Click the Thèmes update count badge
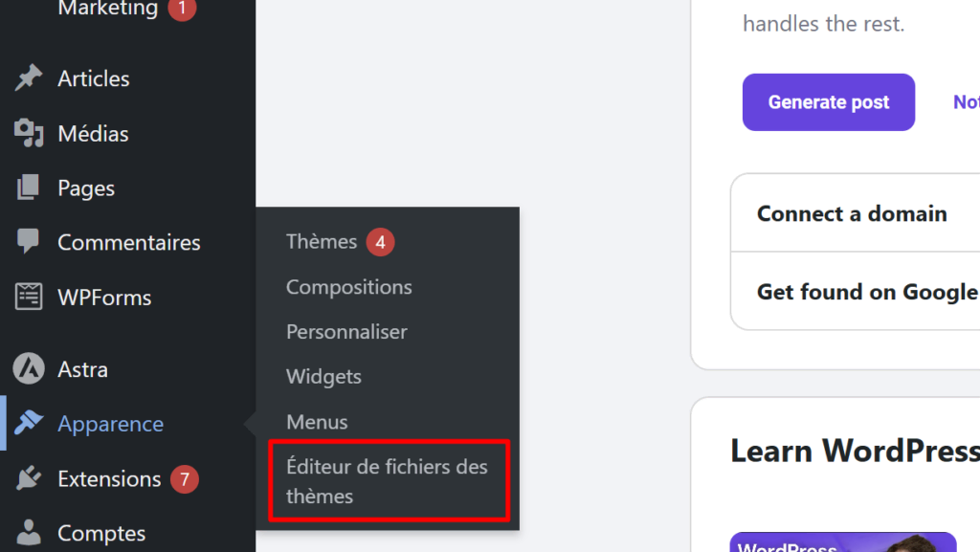The height and width of the screenshot is (552, 980). pyautogui.click(x=380, y=242)
